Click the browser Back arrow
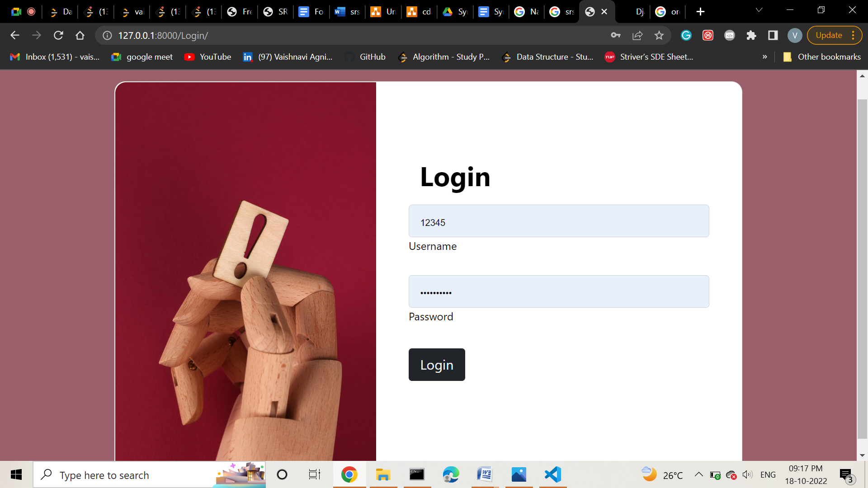868x488 pixels. [x=15, y=35]
